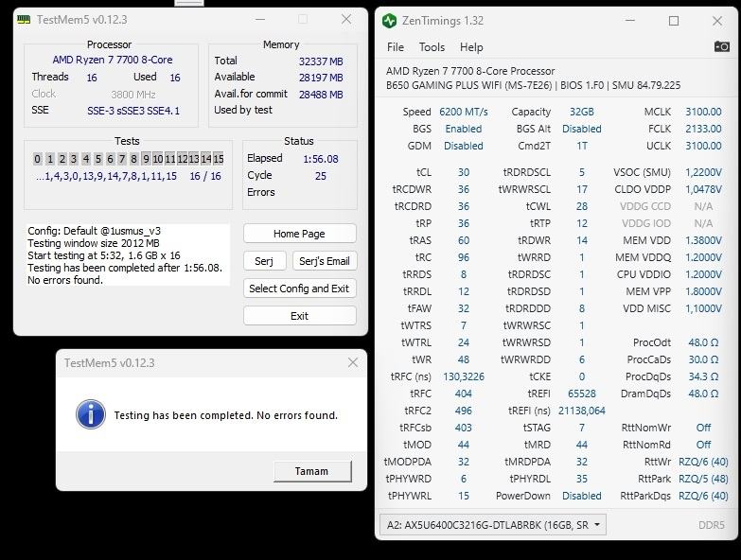The height and width of the screenshot is (560, 741).
Task: Click the tREFI (ns) value 21138,064
Action: (x=581, y=411)
